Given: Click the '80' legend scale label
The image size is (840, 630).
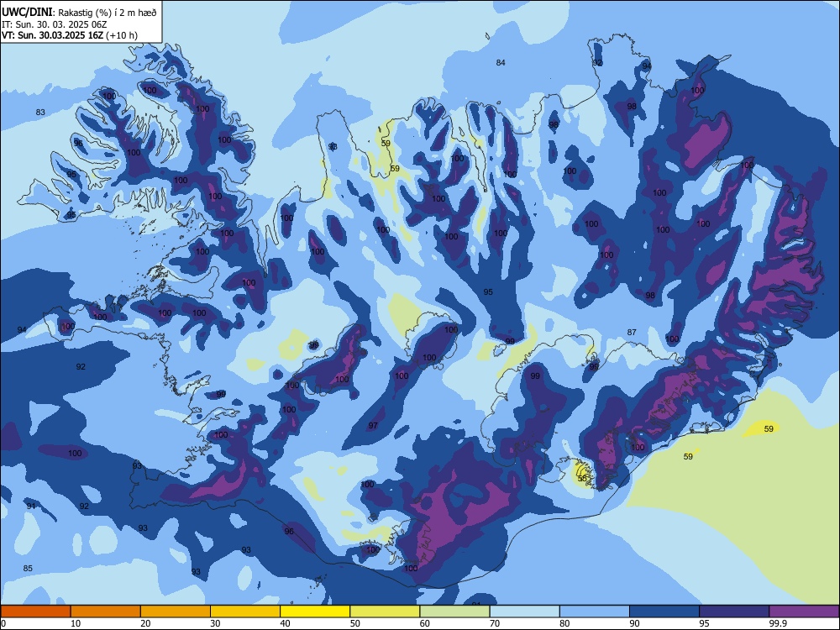Looking at the screenshot, I should 564,623.
